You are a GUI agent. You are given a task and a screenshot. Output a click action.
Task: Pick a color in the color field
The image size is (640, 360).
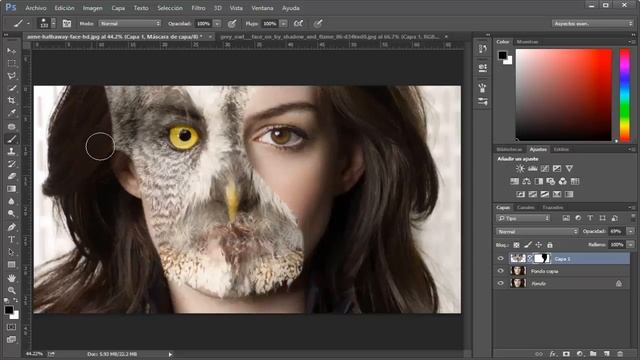[564, 95]
